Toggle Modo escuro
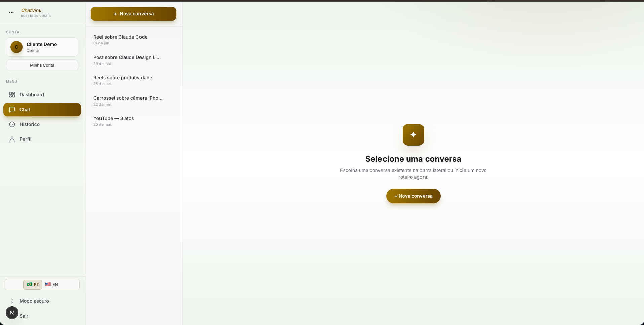 (42, 301)
